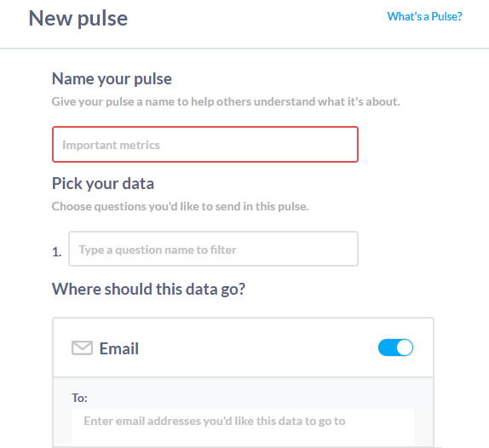Click "Choose questions you'd like to send" text

[x=181, y=206]
